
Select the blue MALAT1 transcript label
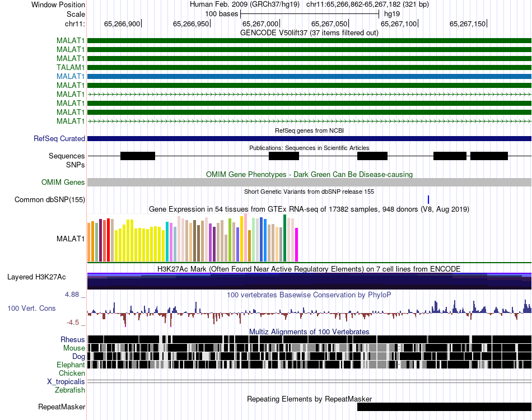click(71, 76)
